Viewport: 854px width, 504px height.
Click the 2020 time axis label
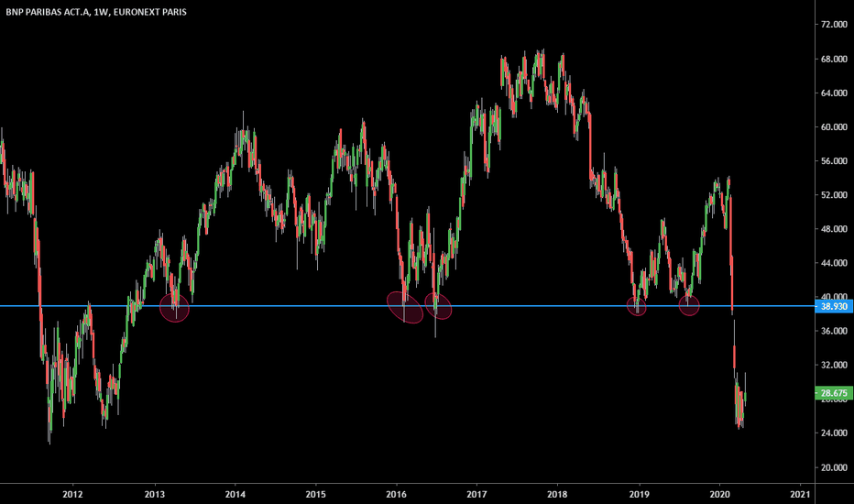point(719,494)
